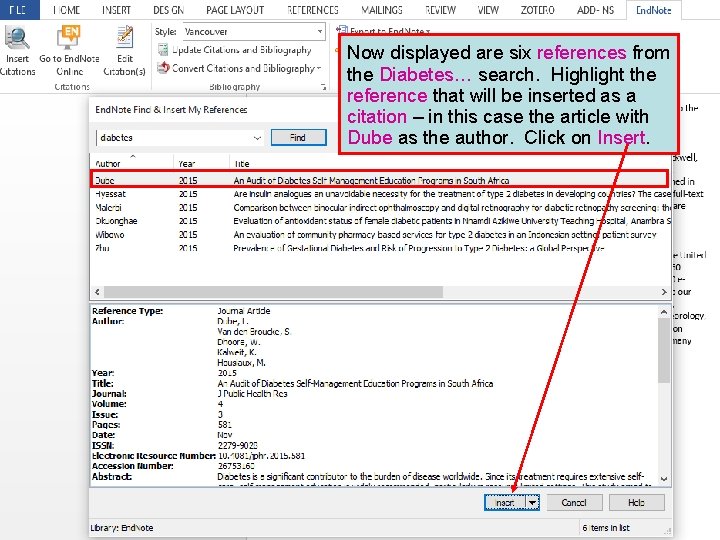The height and width of the screenshot is (540, 720).
Task: Select the Okuonghae reference row
Action: click(x=380, y=221)
